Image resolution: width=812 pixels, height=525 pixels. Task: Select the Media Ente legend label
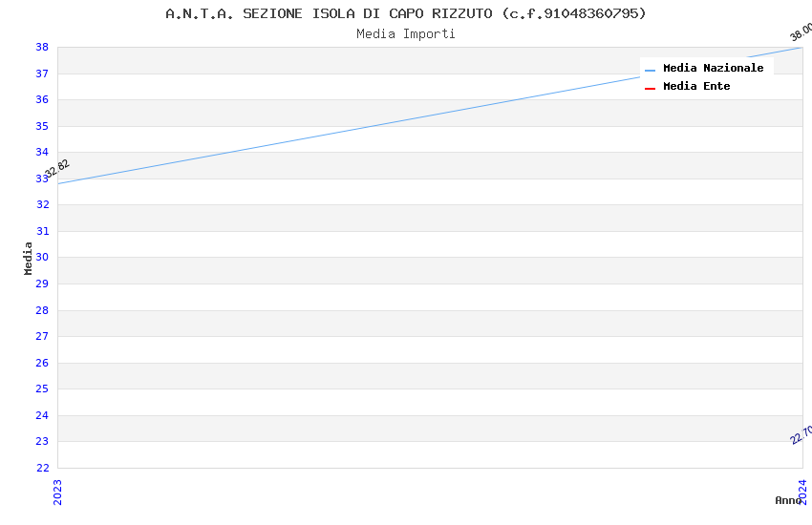tap(696, 86)
